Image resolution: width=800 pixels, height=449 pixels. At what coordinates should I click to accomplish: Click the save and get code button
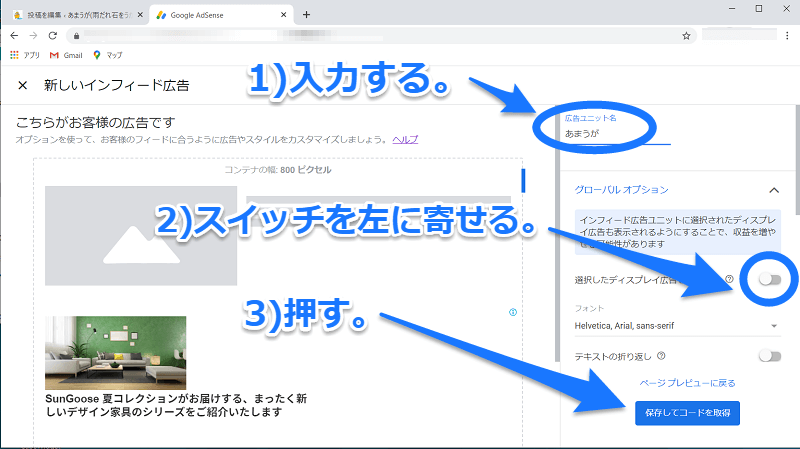[x=686, y=413]
